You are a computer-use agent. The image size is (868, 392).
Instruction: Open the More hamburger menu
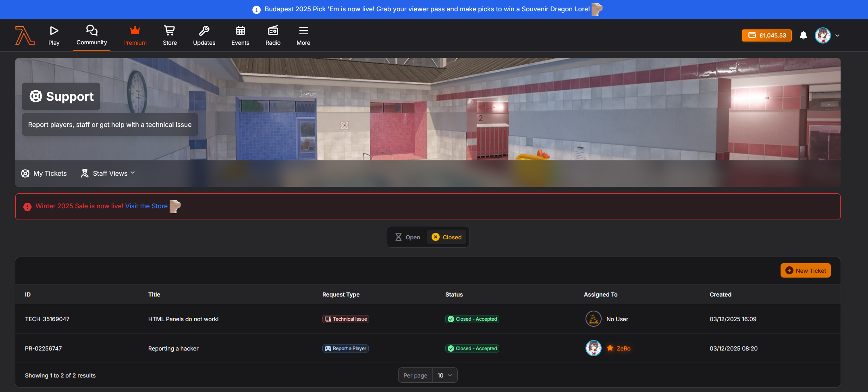(x=303, y=35)
